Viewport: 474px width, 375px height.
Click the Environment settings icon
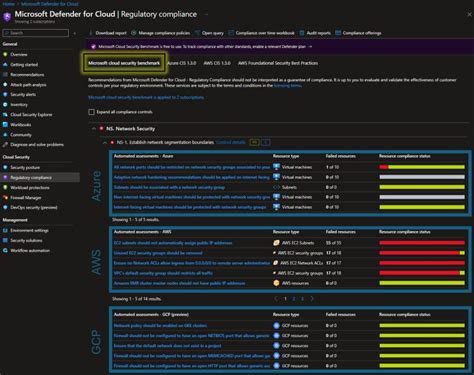(5, 230)
